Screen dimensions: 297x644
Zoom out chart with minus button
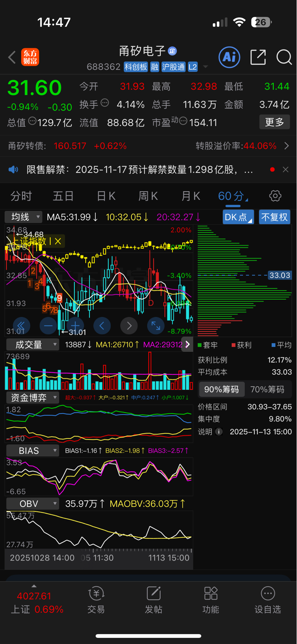coord(48,326)
